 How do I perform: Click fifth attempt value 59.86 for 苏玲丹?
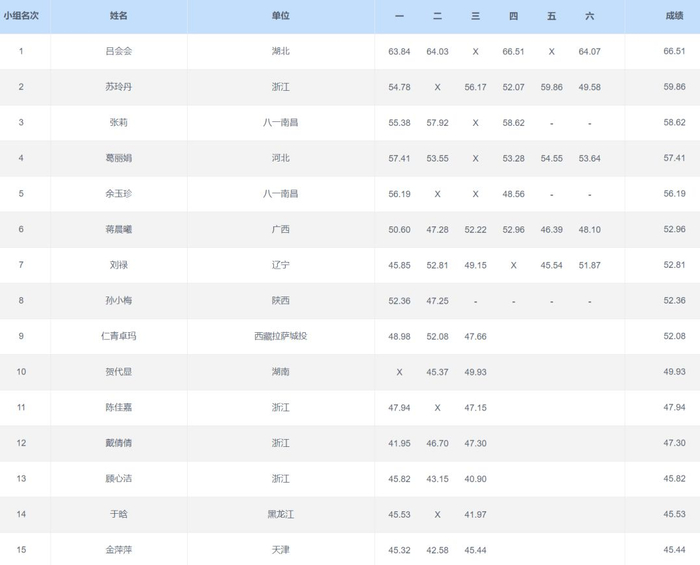[x=551, y=87]
